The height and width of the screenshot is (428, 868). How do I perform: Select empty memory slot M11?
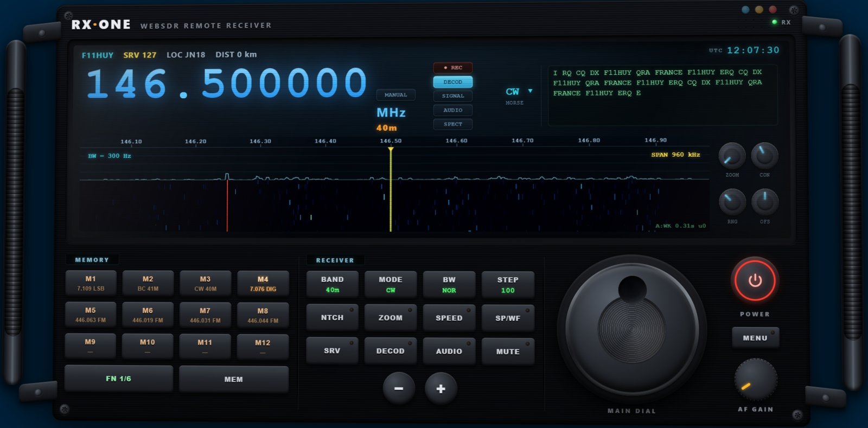click(x=205, y=346)
